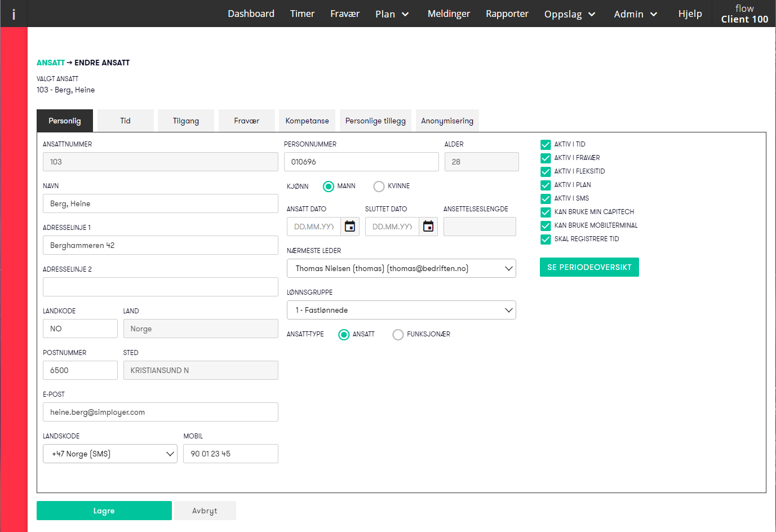Image resolution: width=776 pixels, height=532 pixels.
Task: Switch to the Fravær employee tab
Action: click(x=247, y=121)
